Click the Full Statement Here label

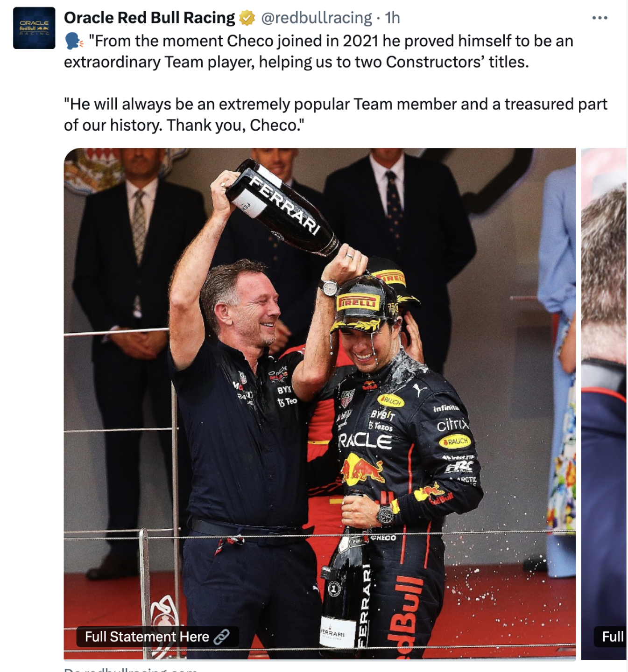pos(147,637)
